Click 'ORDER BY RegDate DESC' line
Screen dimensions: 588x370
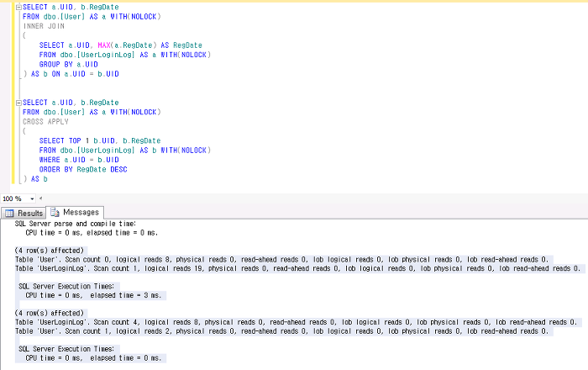coord(83,169)
